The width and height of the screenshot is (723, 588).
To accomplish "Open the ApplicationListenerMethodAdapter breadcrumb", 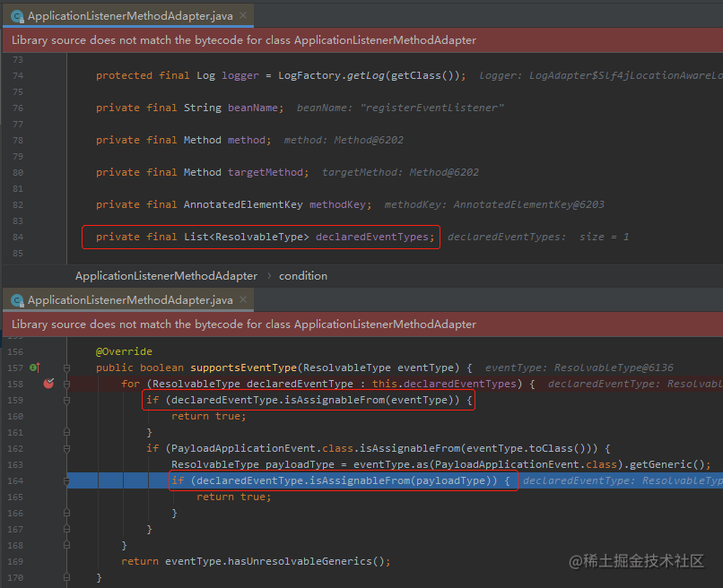I will point(166,276).
